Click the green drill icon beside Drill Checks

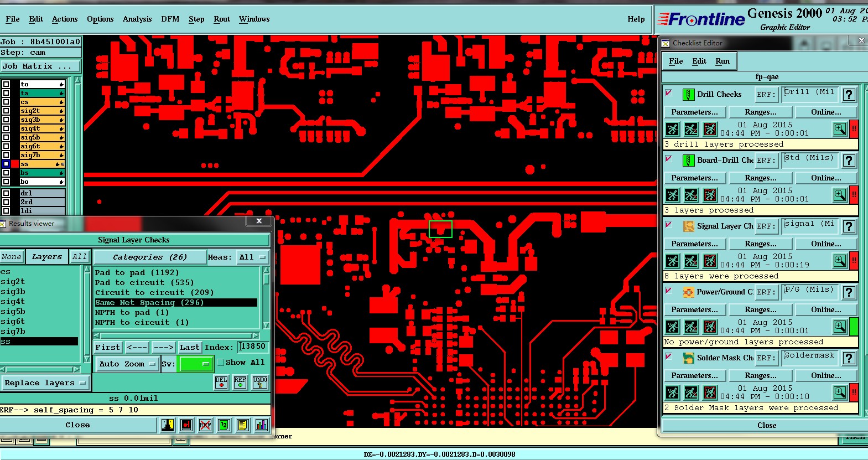[688, 95]
